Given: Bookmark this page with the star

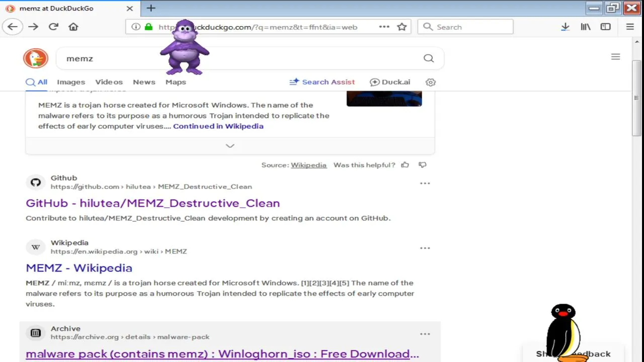Looking at the screenshot, I should (x=401, y=27).
